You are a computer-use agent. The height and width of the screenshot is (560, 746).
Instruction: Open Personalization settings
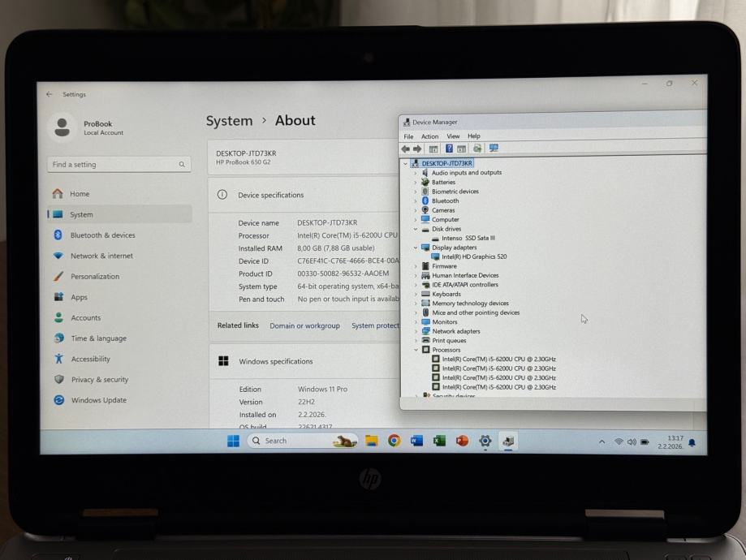click(119, 277)
